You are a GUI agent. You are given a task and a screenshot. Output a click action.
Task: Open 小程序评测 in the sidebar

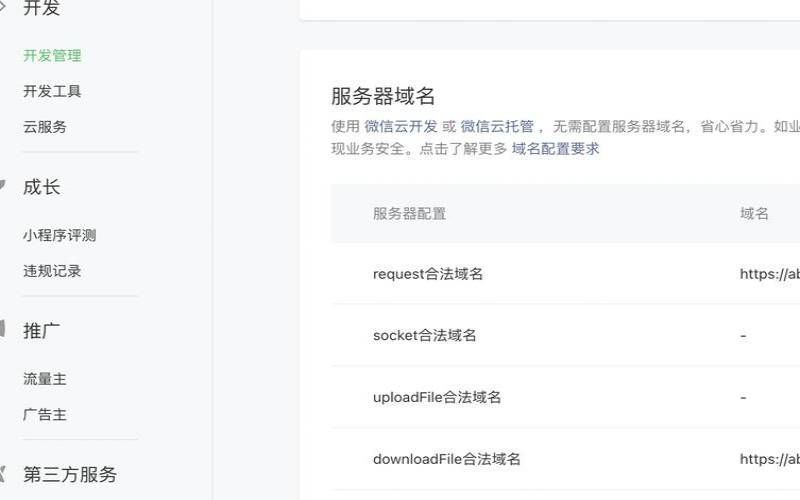pos(60,235)
